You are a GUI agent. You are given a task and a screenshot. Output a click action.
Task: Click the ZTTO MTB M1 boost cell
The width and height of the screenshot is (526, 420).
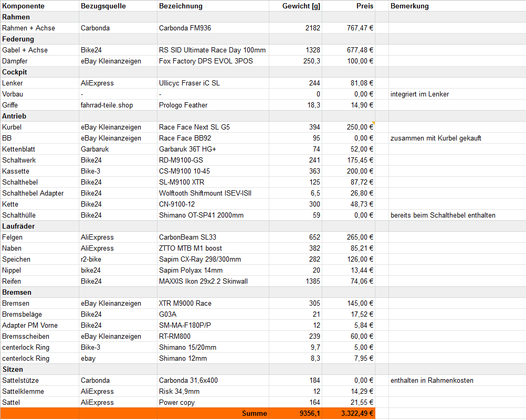click(x=213, y=249)
